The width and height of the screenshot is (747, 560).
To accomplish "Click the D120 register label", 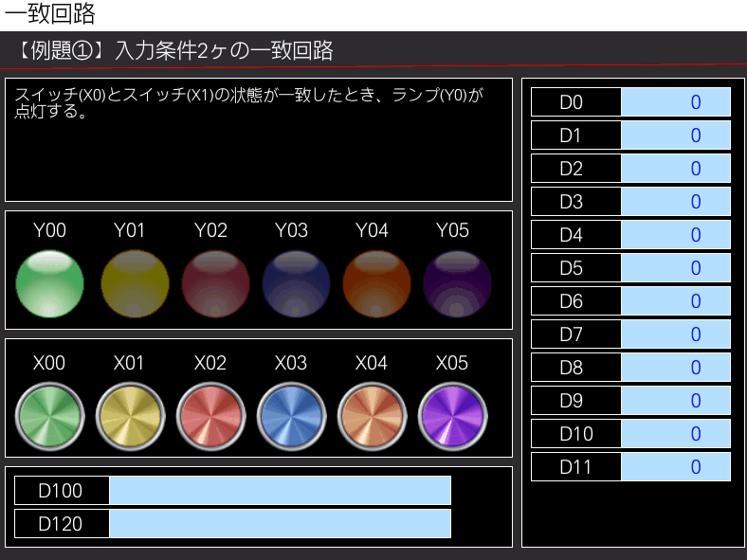I will tap(61, 524).
